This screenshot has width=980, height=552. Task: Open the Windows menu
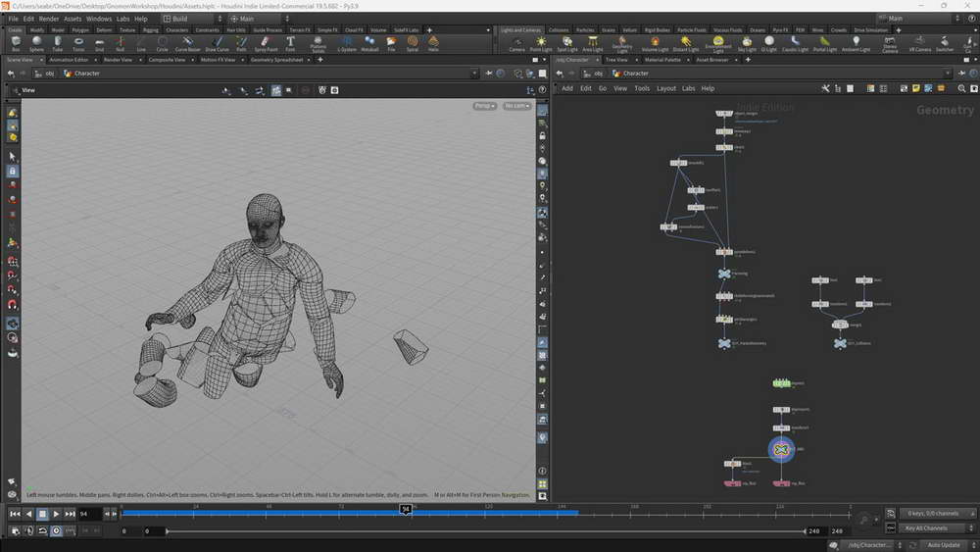99,19
